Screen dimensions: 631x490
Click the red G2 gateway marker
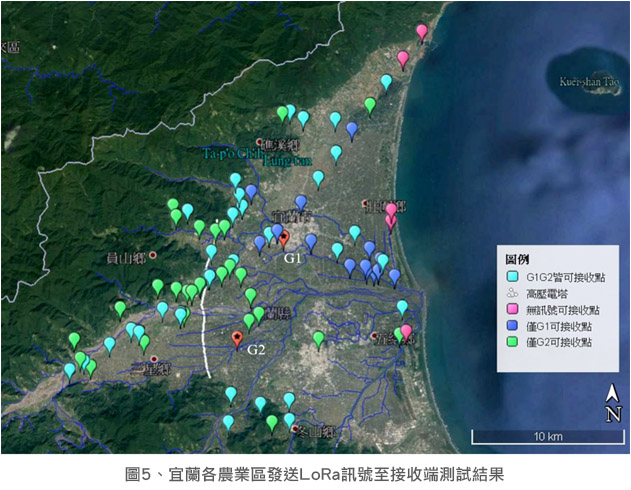tap(237, 340)
